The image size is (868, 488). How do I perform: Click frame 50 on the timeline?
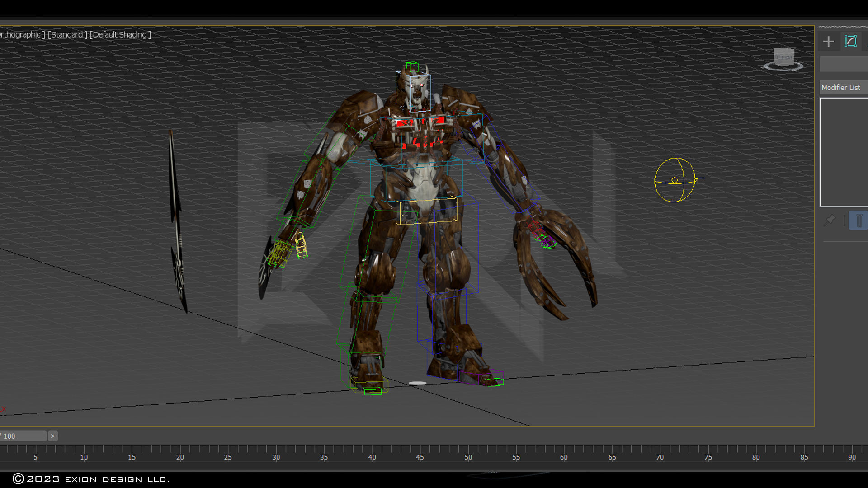pos(468,457)
